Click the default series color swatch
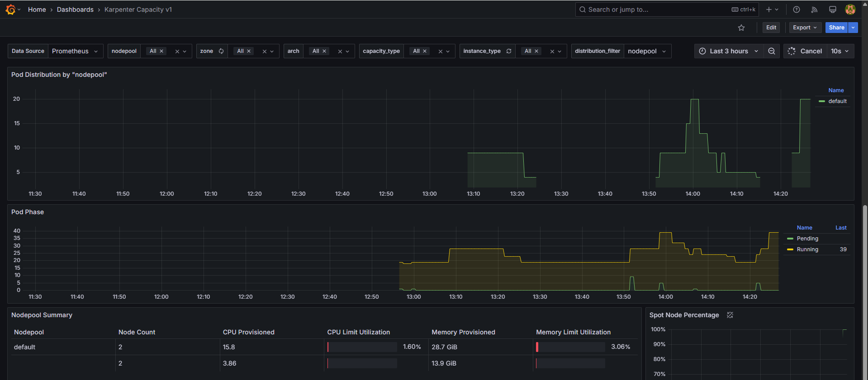 [x=822, y=101]
